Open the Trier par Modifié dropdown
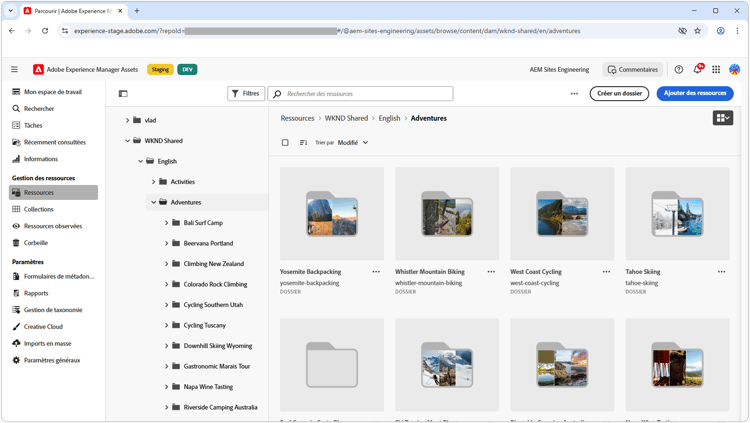This screenshot has height=423, width=750. pos(353,143)
